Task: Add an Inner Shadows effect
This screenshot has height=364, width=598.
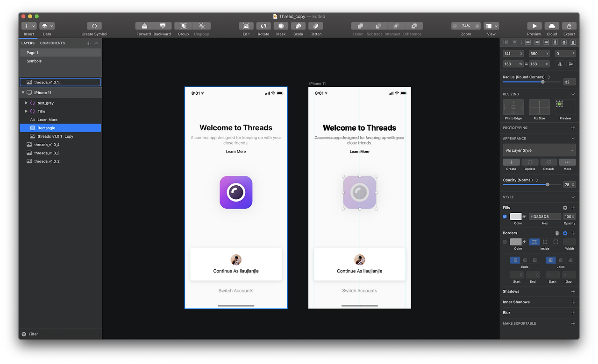Action: pos(573,302)
